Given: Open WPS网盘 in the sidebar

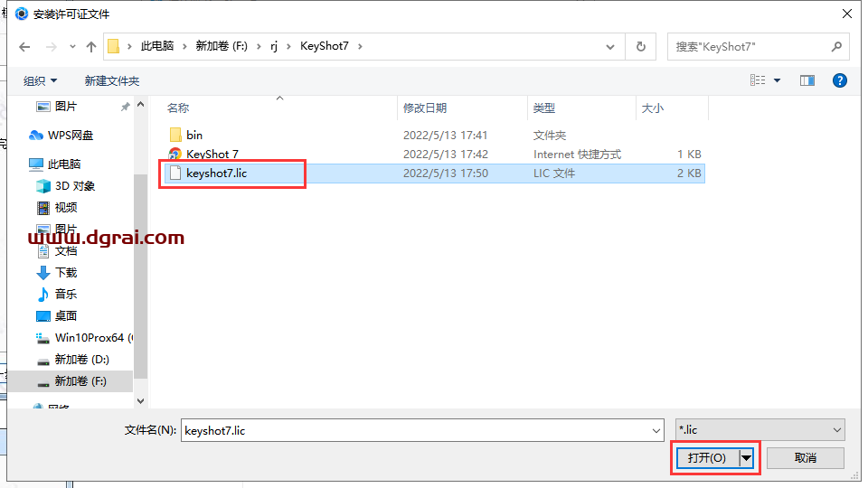Looking at the screenshot, I should [x=71, y=135].
